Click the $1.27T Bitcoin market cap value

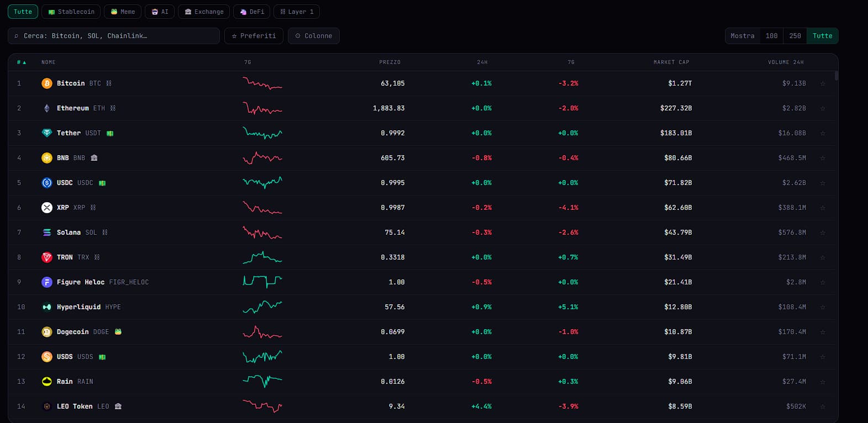pos(680,83)
